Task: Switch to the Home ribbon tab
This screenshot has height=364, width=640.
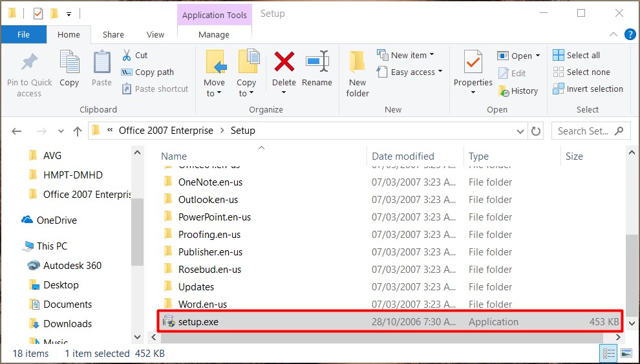Action: pos(69,35)
